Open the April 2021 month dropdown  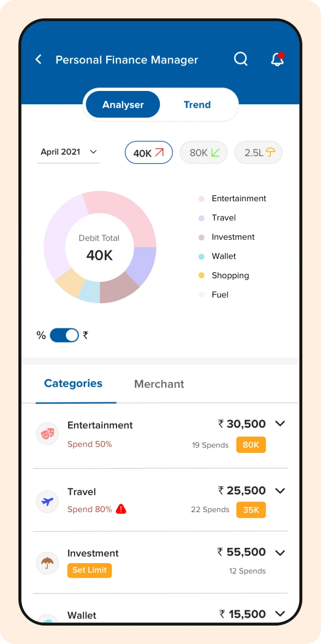click(68, 152)
